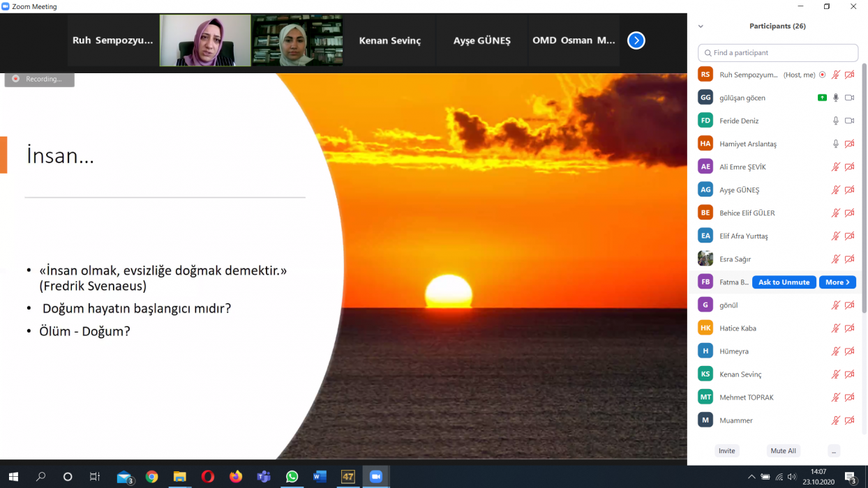
Task: Open Windows notification center
Action: click(851, 477)
